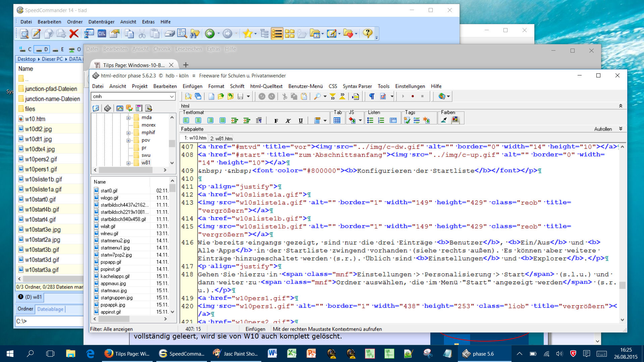Click the record macro red dot icon
644x362 pixels.
tap(413, 97)
